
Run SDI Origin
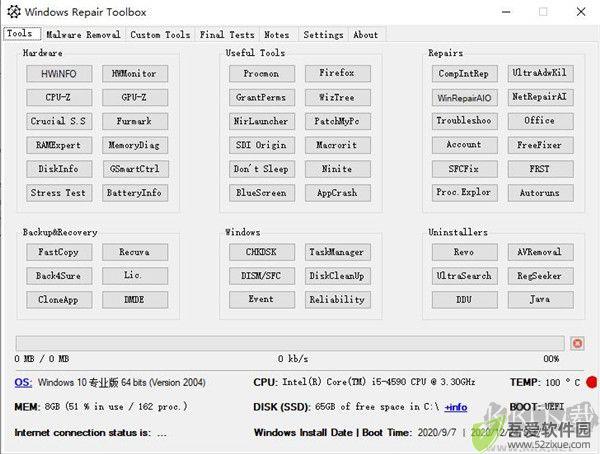(262, 145)
